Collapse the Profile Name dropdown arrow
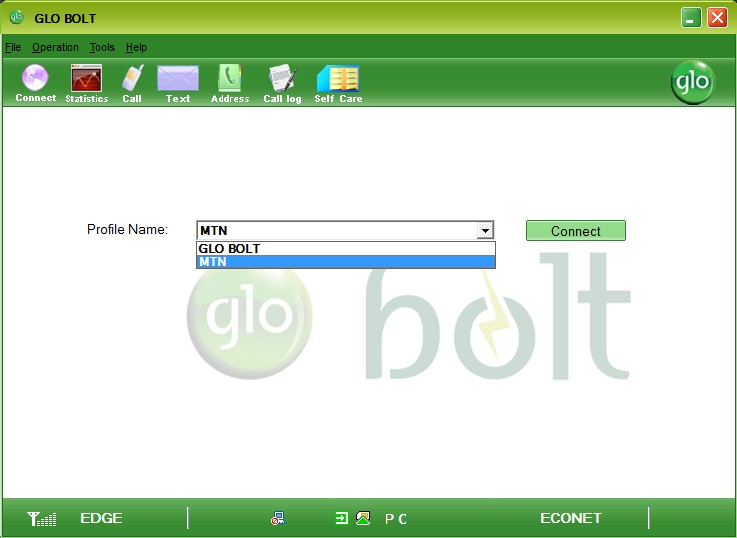737x538 pixels. pyautogui.click(x=485, y=231)
